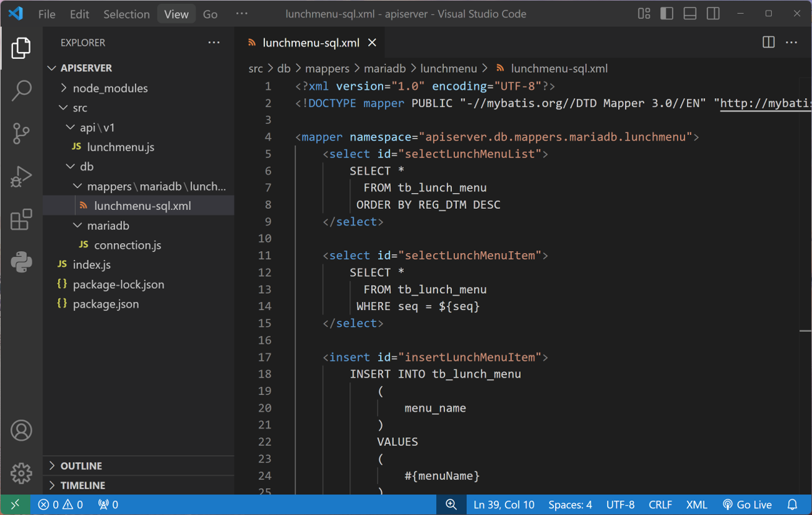Open the Extensions view
This screenshot has height=515, width=812.
(x=21, y=219)
